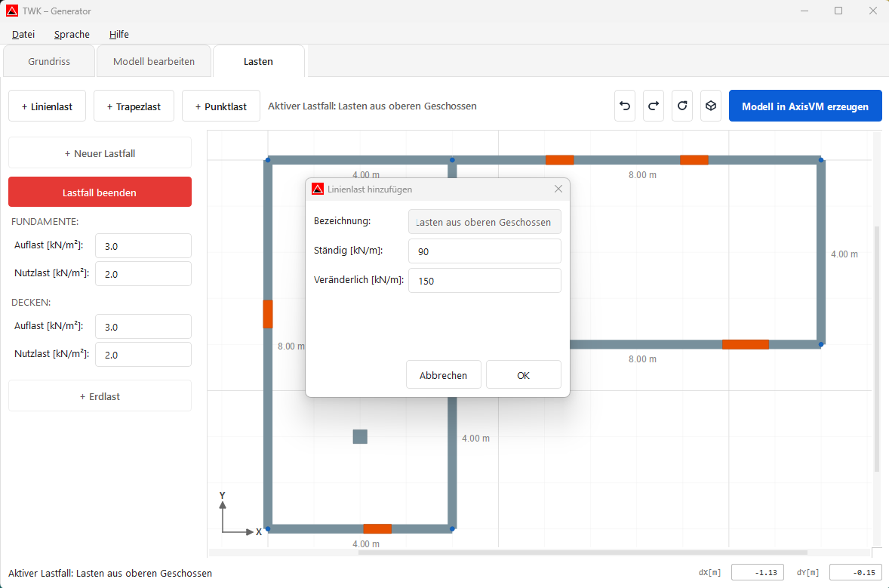Create a Neuer Lastfall

tap(100, 152)
